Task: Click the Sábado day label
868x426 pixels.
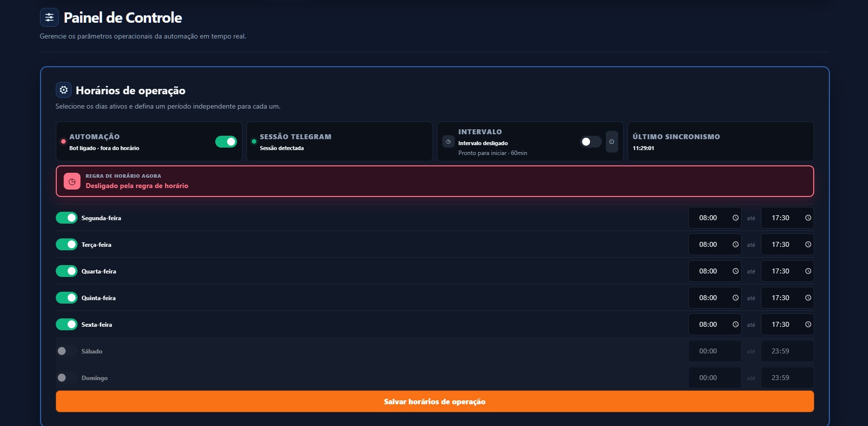Action: (92, 351)
